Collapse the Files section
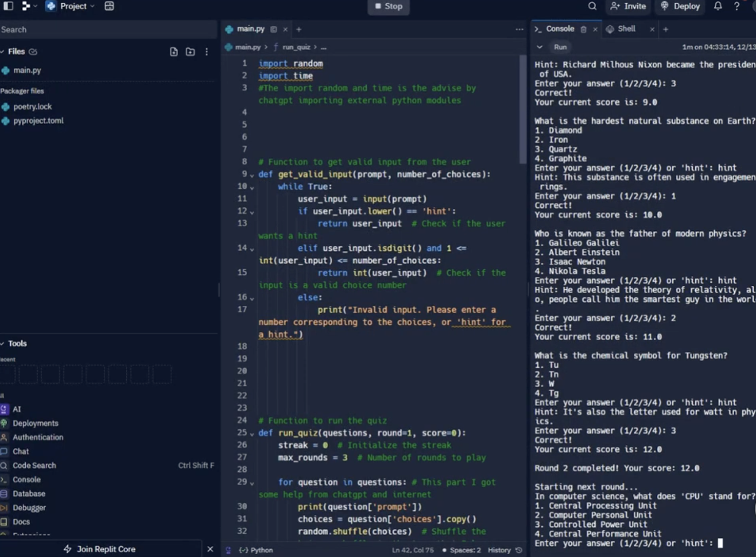This screenshot has height=557, width=756. pyautogui.click(x=3, y=52)
